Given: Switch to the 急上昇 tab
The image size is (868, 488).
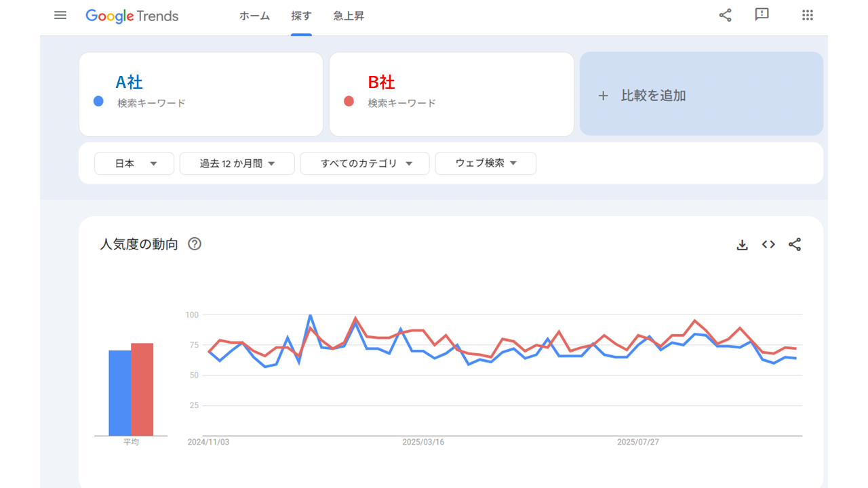Looking at the screenshot, I should click(349, 16).
